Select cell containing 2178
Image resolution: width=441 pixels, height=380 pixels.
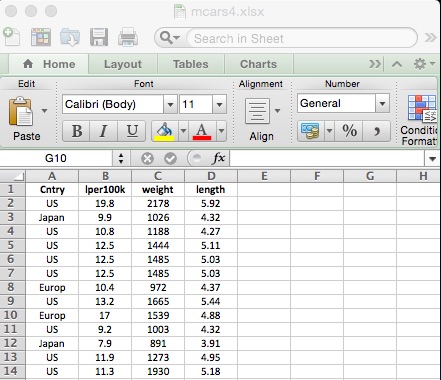[x=158, y=203]
